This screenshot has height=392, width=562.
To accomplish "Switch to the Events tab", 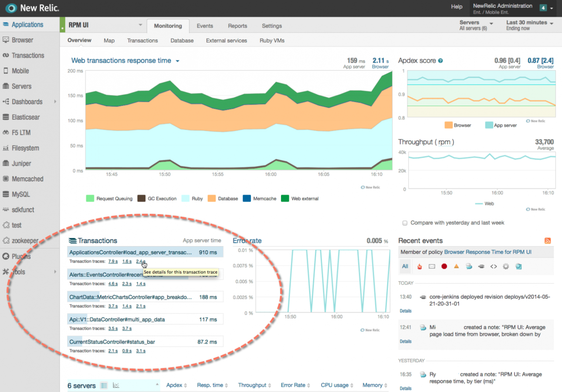I will click(205, 26).
